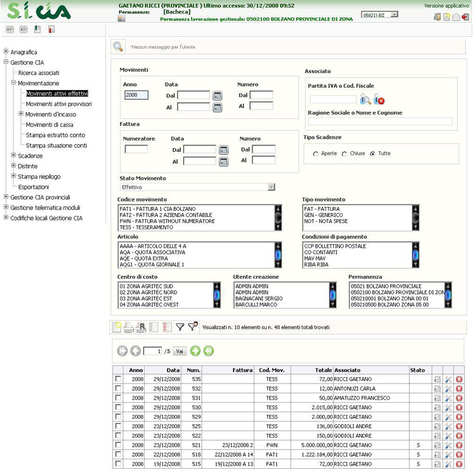Screen dimensions: 476x472
Task: Click the Bacheca link in header
Action: [177, 12]
